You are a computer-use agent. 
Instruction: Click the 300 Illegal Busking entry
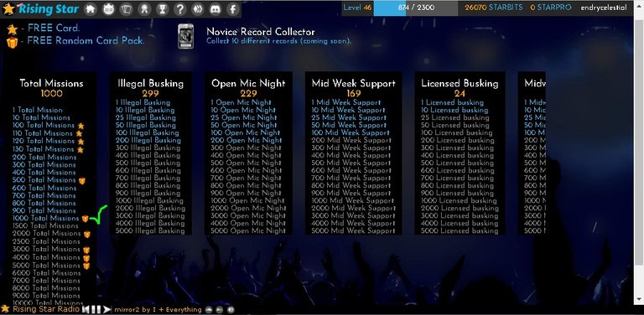[148, 147]
